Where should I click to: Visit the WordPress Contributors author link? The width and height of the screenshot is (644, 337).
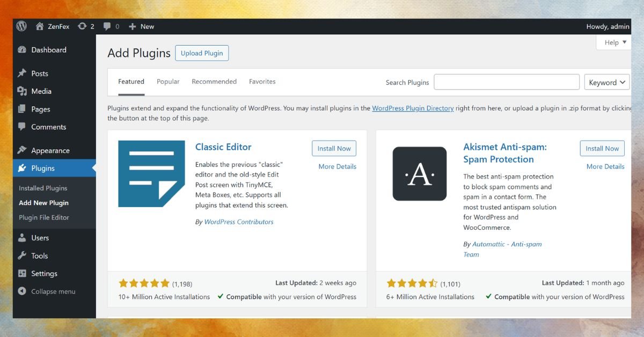click(x=239, y=222)
